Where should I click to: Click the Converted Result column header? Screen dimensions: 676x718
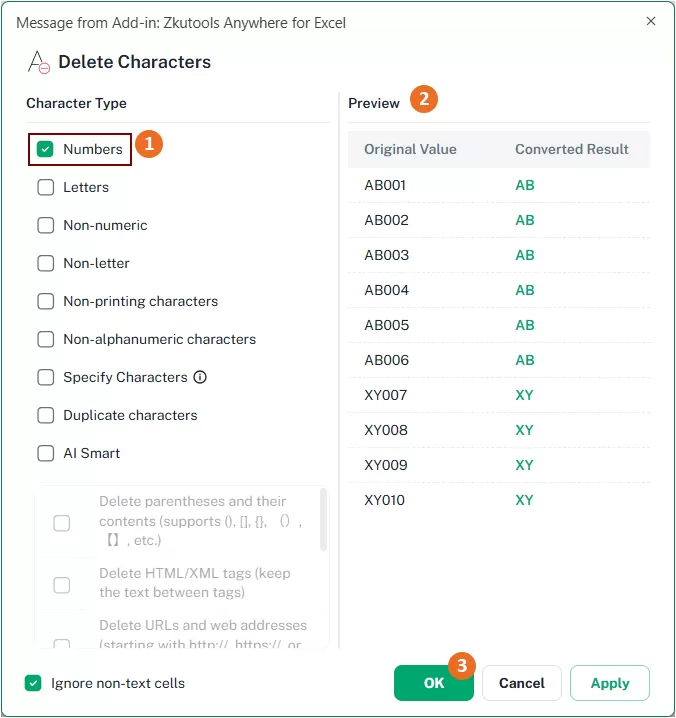tap(572, 149)
